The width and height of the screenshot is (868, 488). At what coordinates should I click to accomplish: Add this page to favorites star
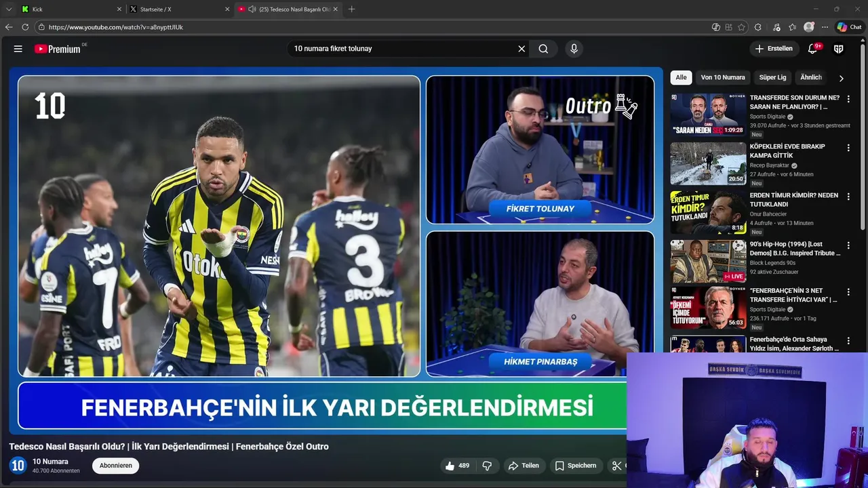click(x=741, y=27)
